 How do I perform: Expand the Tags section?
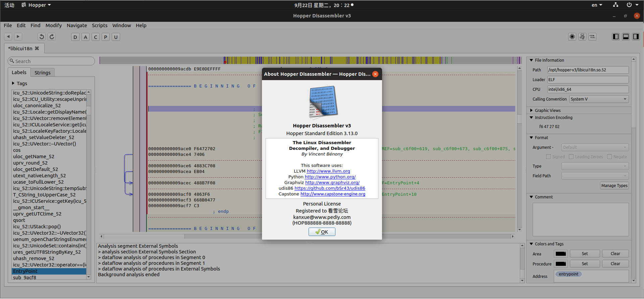tap(13, 83)
